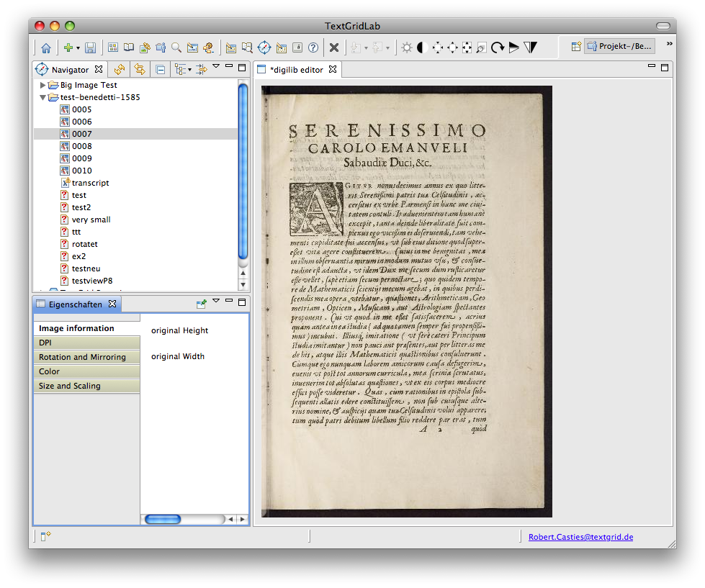Expand the Big Image Test folder

coord(43,85)
